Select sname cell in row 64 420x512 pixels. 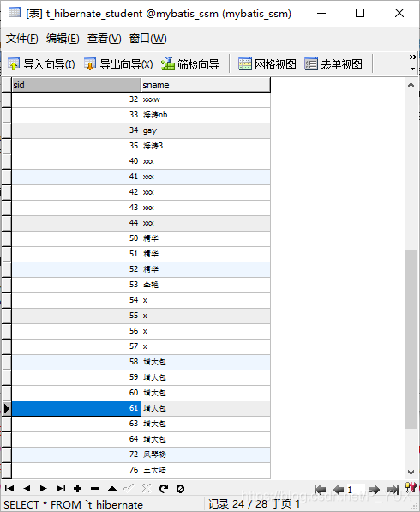coord(206,439)
